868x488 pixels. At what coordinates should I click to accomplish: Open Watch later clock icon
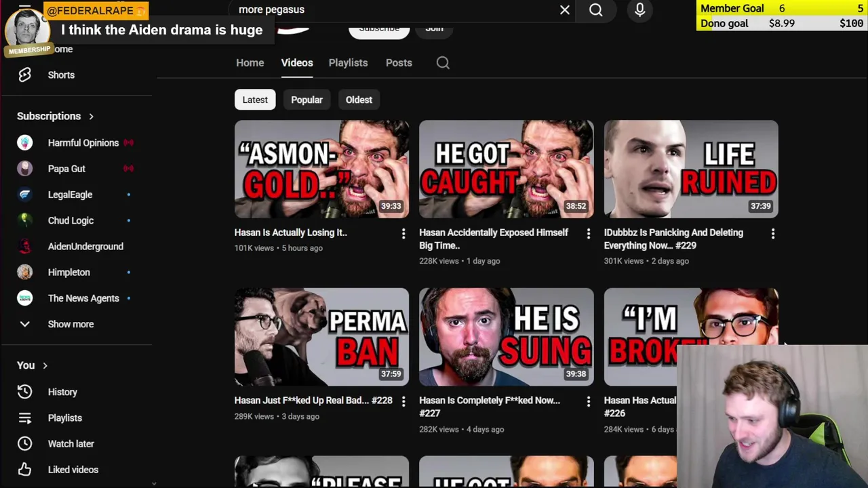point(24,444)
